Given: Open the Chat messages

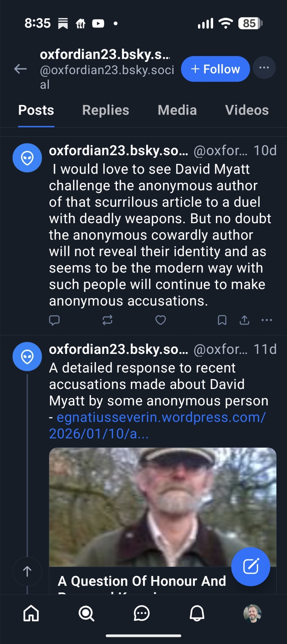Looking at the screenshot, I should 142,613.
